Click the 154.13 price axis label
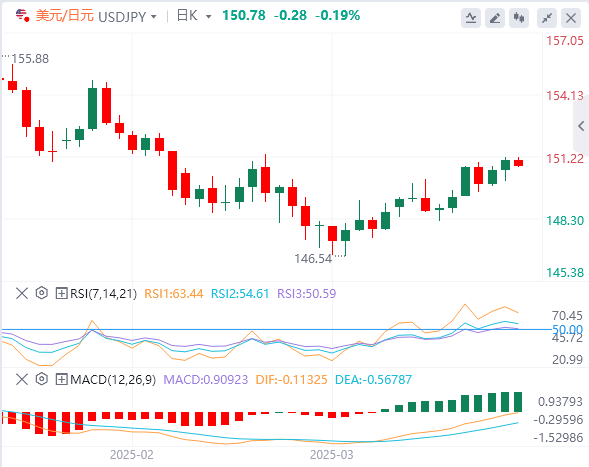This screenshot has width=589, height=467. (x=565, y=95)
